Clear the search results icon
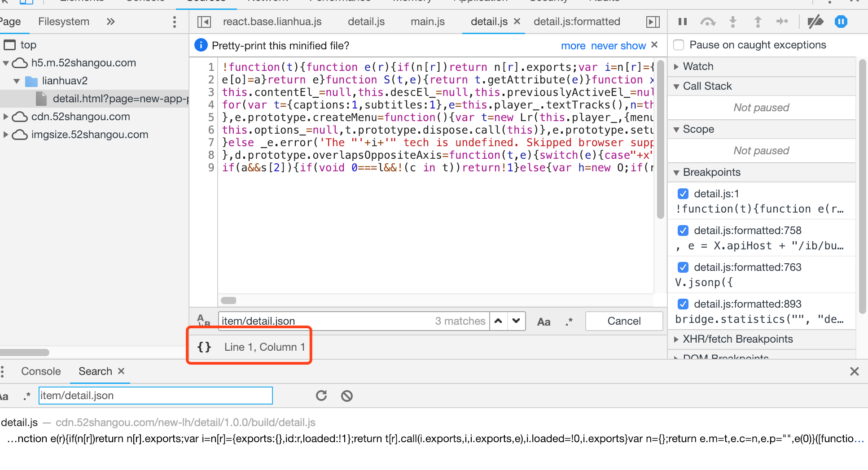 tap(347, 396)
